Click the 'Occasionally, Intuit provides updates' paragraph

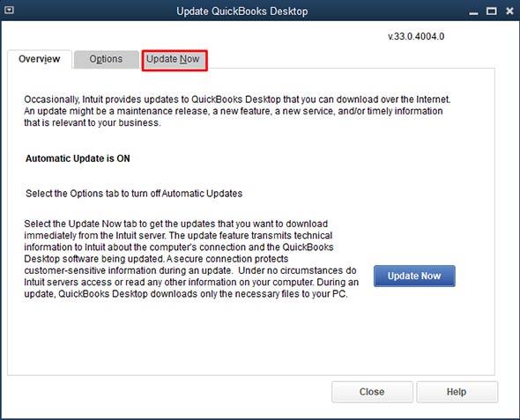click(237, 111)
